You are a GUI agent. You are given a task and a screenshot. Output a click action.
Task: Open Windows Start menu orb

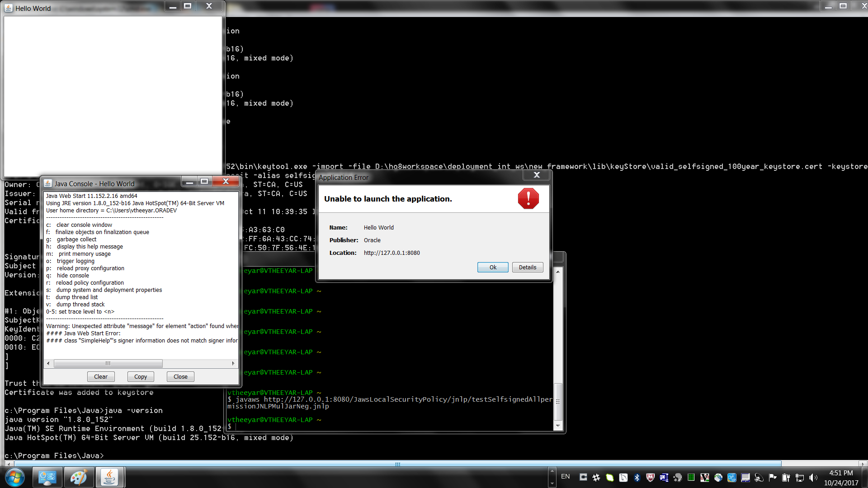[x=14, y=477]
